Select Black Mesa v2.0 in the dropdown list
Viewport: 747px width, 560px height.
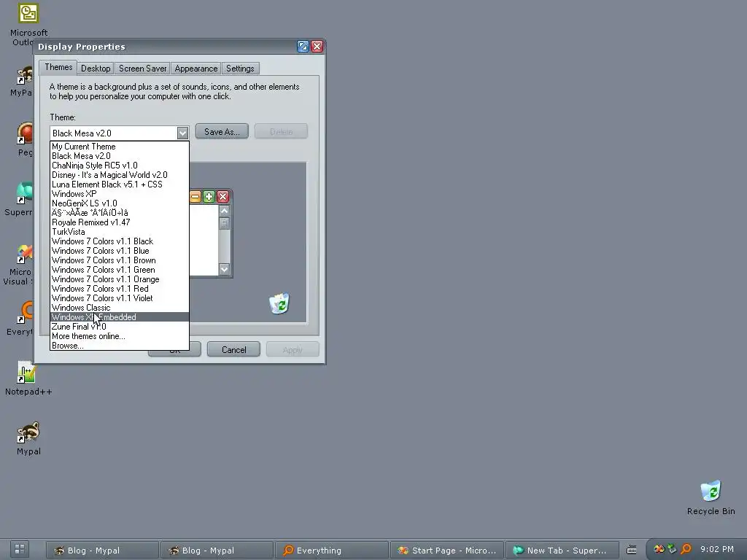point(120,156)
